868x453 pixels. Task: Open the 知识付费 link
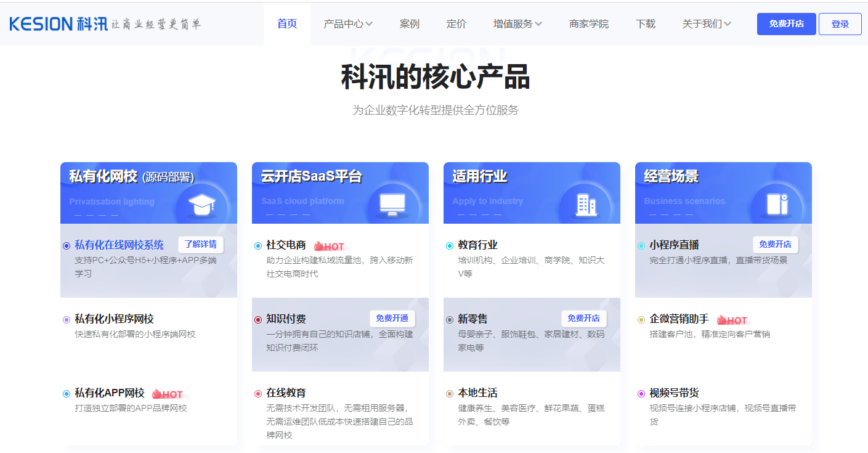[x=286, y=319]
